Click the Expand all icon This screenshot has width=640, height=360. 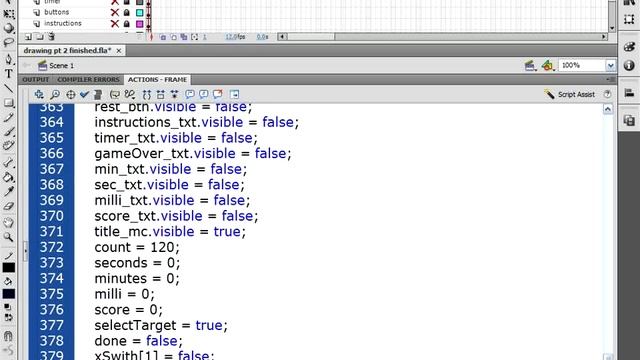tap(175, 94)
